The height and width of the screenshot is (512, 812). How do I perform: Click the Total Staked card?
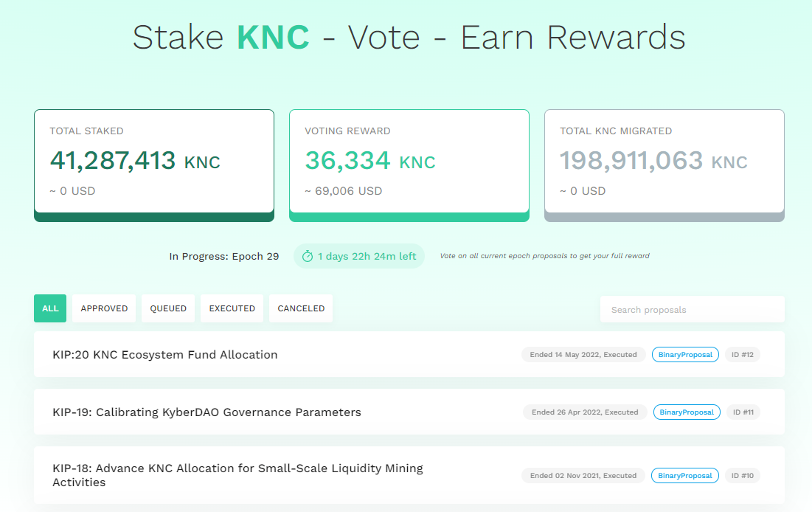coord(154,165)
